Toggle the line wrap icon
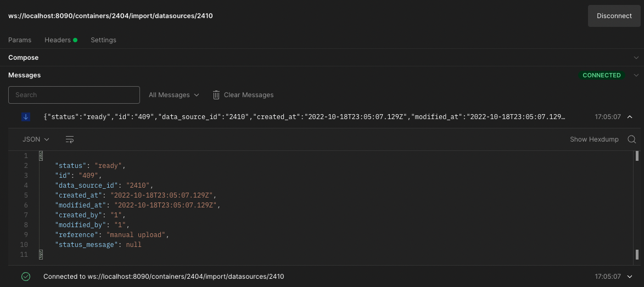This screenshot has height=287, width=644. point(70,139)
